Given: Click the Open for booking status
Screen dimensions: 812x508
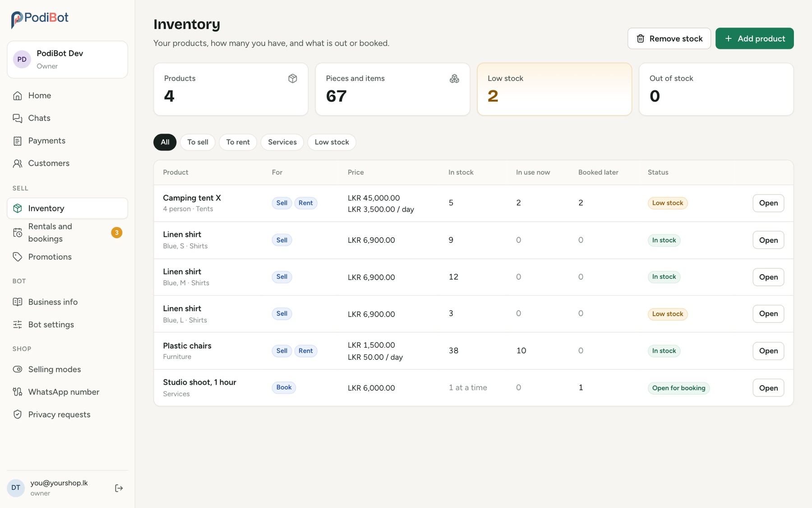Looking at the screenshot, I should [x=678, y=388].
